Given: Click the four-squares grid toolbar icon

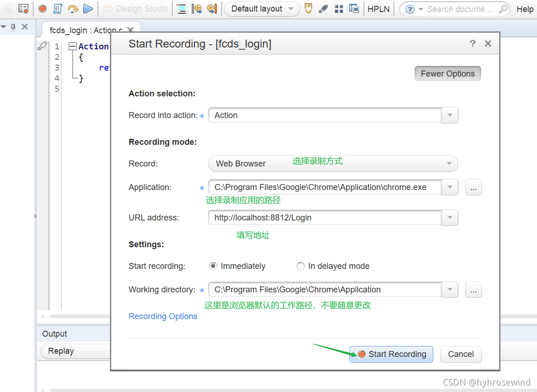Looking at the screenshot, I should pyautogui.click(x=339, y=9).
